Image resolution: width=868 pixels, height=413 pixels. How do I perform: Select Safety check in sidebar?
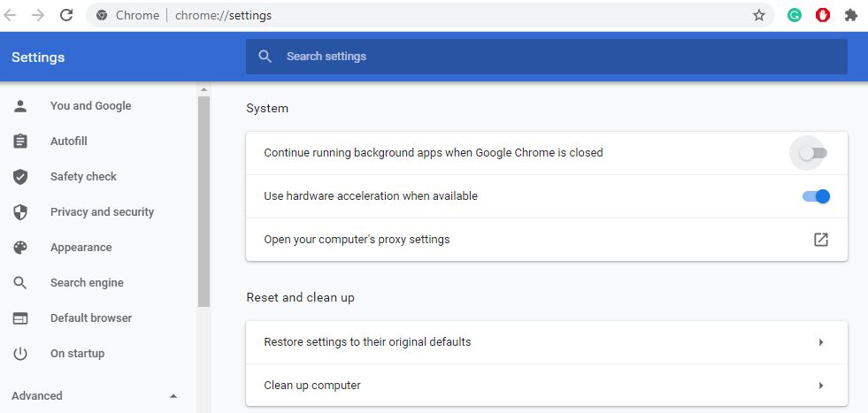(x=83, y=177)
